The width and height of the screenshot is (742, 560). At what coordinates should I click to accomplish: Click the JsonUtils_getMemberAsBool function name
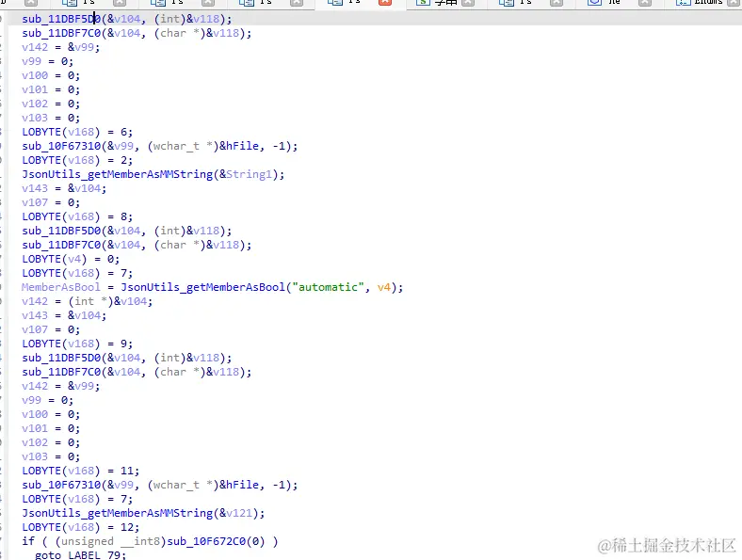coord(203,287)
